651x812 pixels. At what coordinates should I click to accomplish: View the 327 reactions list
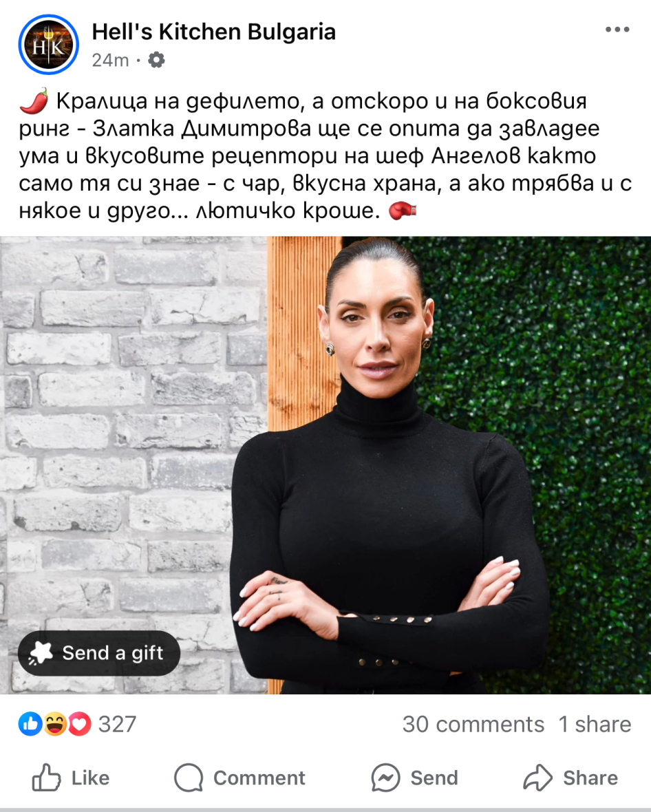click(118, 724)
